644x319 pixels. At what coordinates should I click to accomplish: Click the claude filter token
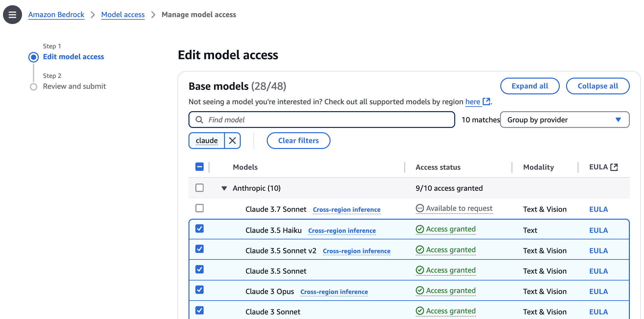(x=207, y=141)
